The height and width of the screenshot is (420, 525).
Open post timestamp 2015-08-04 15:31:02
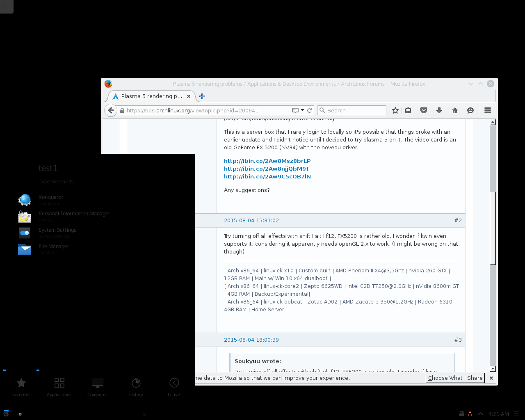[251, 221]
